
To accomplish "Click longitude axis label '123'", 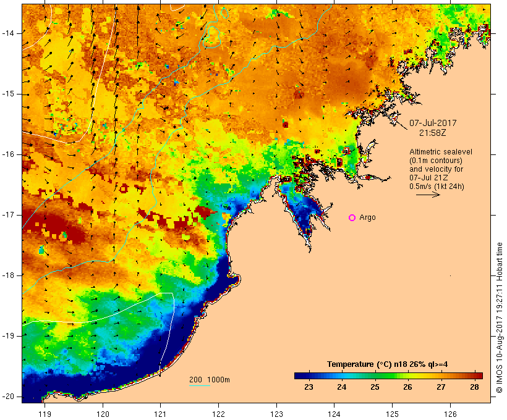I will pos(276,414).
